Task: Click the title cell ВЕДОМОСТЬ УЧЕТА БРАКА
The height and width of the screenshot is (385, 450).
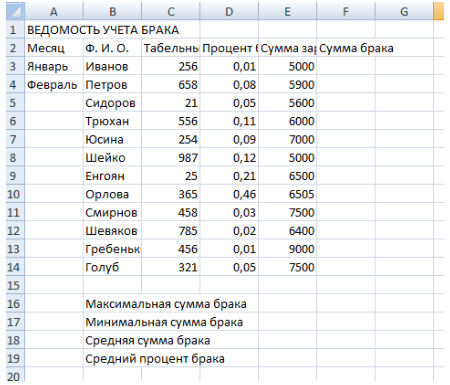Action: tap(103, 30)
